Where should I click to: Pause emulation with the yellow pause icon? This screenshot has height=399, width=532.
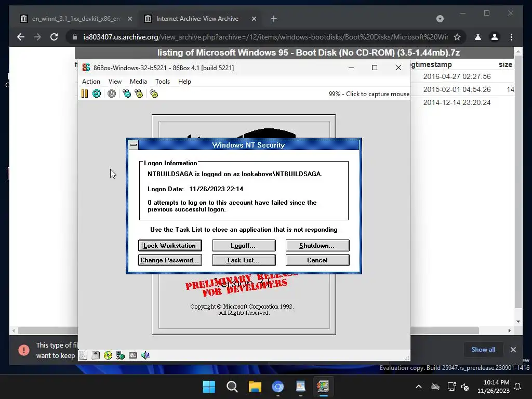click(x=85, y=94)
